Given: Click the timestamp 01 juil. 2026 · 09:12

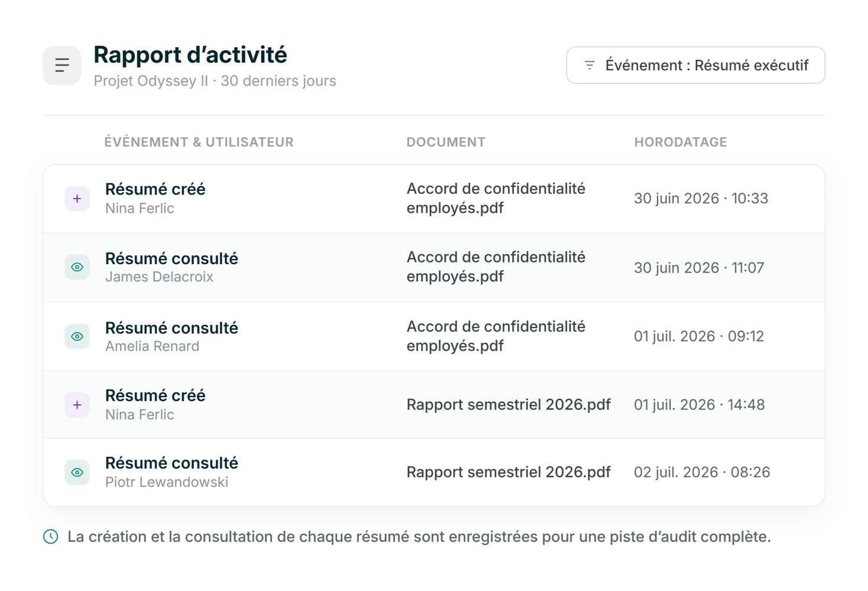Looking at the screenshot, I should coord(699,336).
